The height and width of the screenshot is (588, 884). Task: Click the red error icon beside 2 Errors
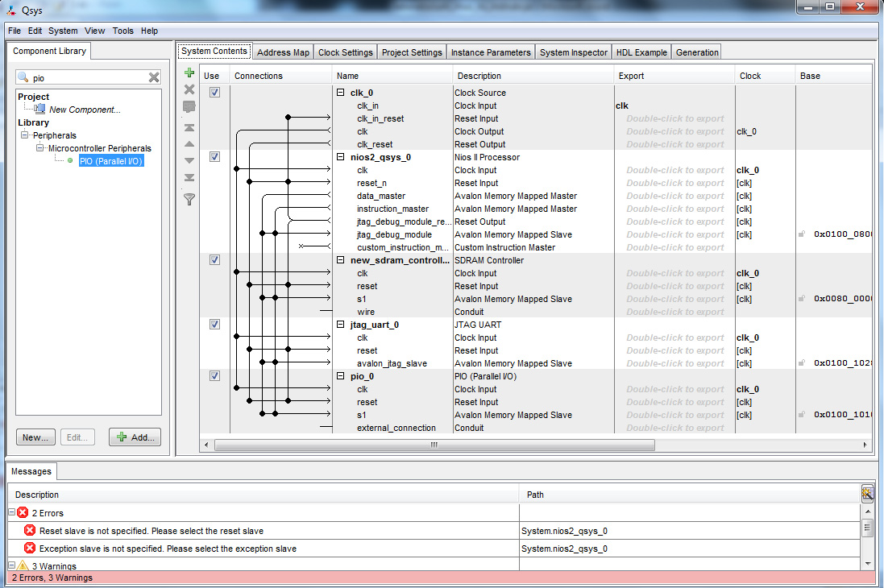point(23,512)
